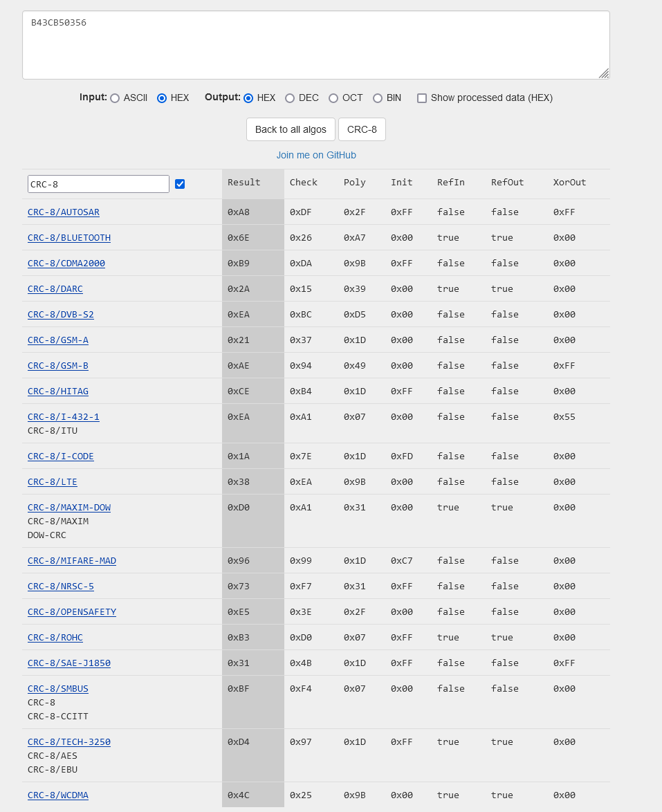
Task: Click the 0xB9 result for CRC-8/CDMA2000
Action: (239, 264)
